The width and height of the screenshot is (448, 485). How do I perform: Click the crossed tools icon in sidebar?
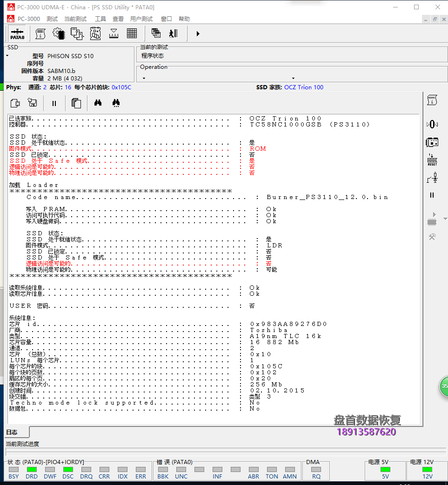pyautogui.click(x=432, y=237)
